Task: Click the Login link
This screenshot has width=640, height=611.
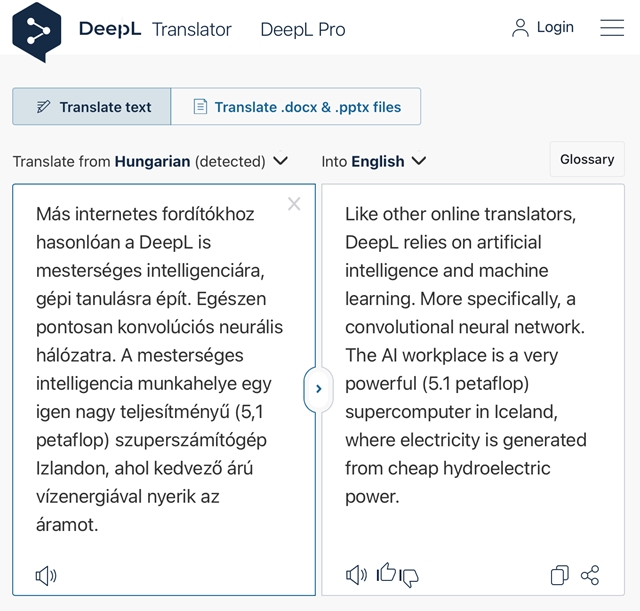Action: 555,27
